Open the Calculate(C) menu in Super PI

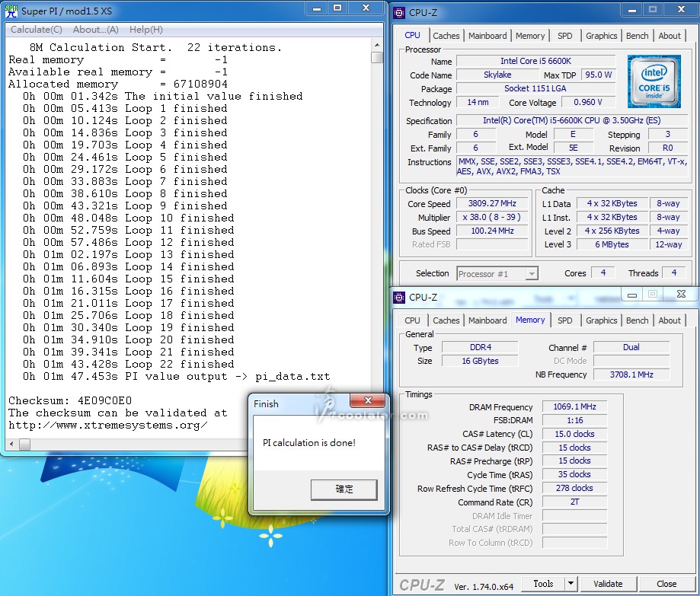click(x=36, y=30)
